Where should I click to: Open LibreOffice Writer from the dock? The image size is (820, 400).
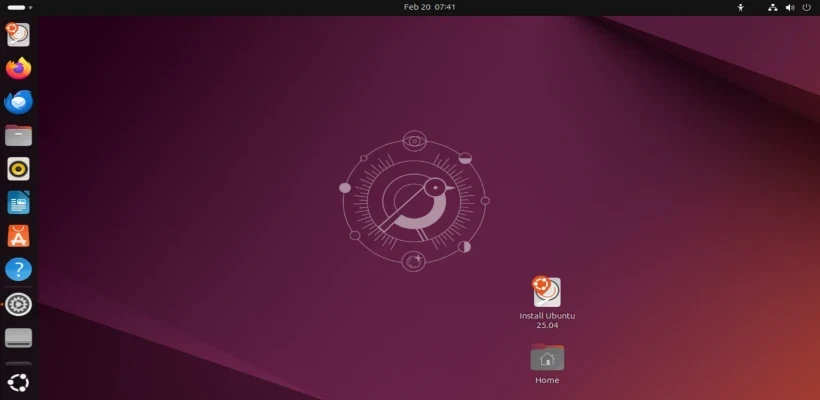pos(18,202)
